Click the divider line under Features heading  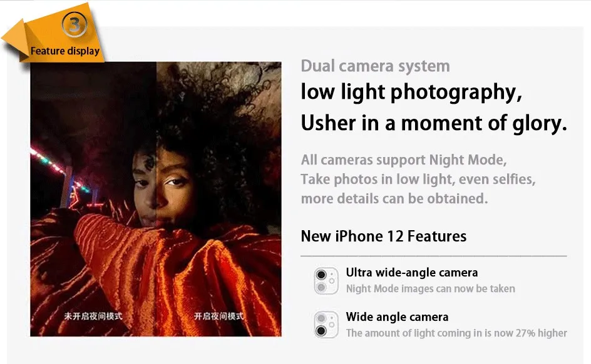coord(434,256)
